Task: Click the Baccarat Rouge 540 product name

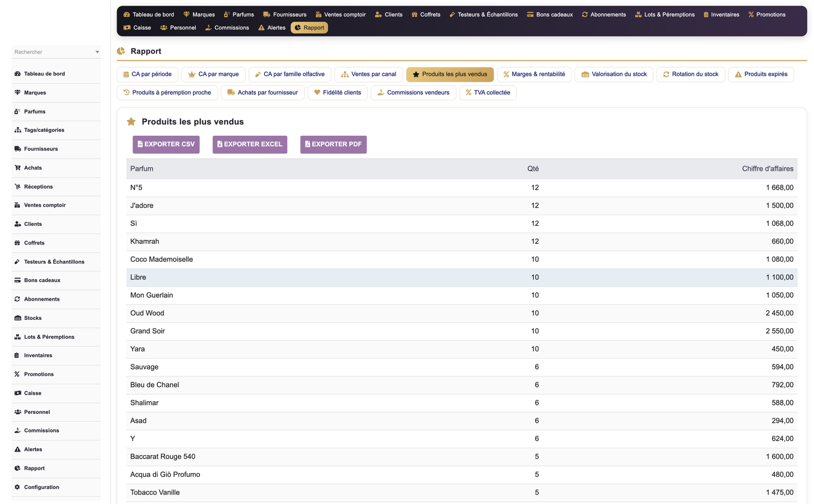Action: click(163, 457)
